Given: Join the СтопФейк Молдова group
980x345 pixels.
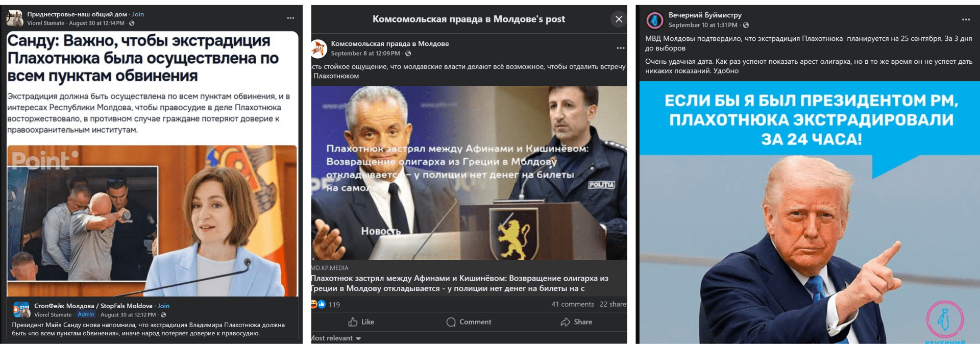Looking at the screenshot, I should [163, 306].
